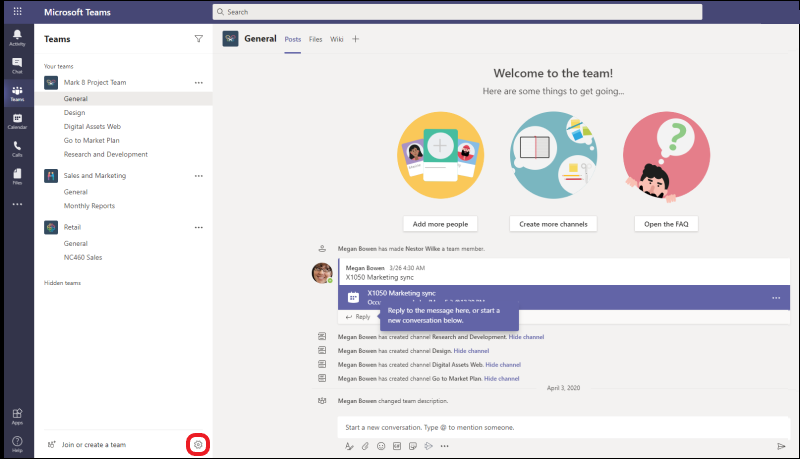This screenshot has height=459, width=800.
Task: Open the text Format icon in compose toolbar
Action: point(349,446)
